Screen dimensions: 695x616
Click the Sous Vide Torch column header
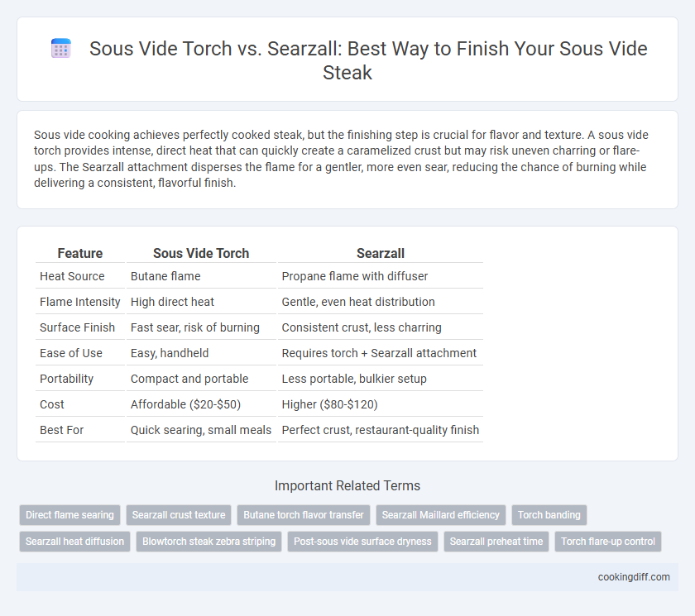pos(201,253)
